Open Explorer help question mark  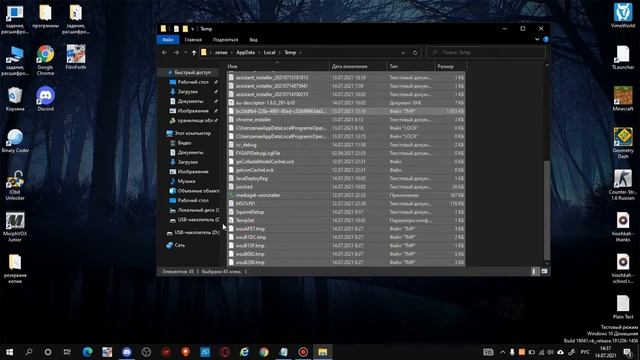pos(546,40)
